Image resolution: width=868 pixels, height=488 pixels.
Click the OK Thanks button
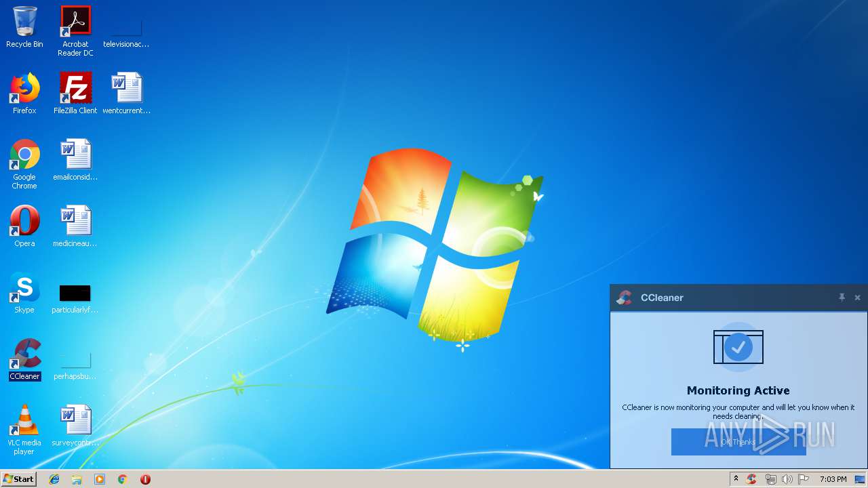coord(738,442)
